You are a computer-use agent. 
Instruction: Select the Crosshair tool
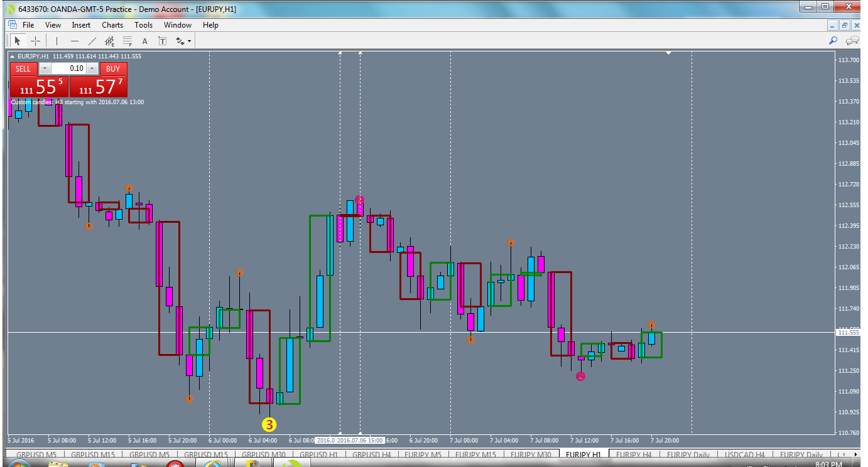click(35, 40)
